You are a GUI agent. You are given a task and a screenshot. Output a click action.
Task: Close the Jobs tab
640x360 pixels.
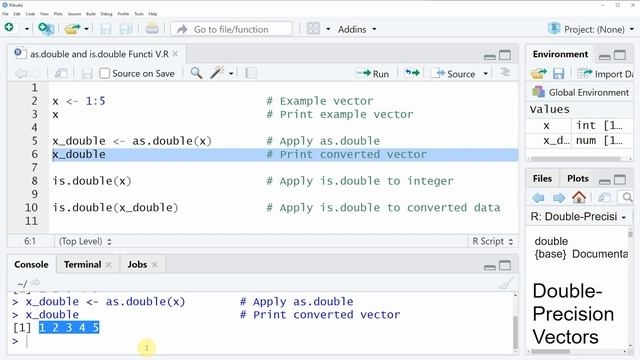154,265
